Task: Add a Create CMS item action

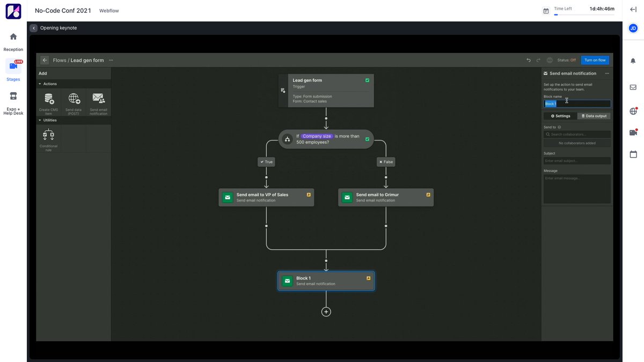Action: [x=49, y=103]
